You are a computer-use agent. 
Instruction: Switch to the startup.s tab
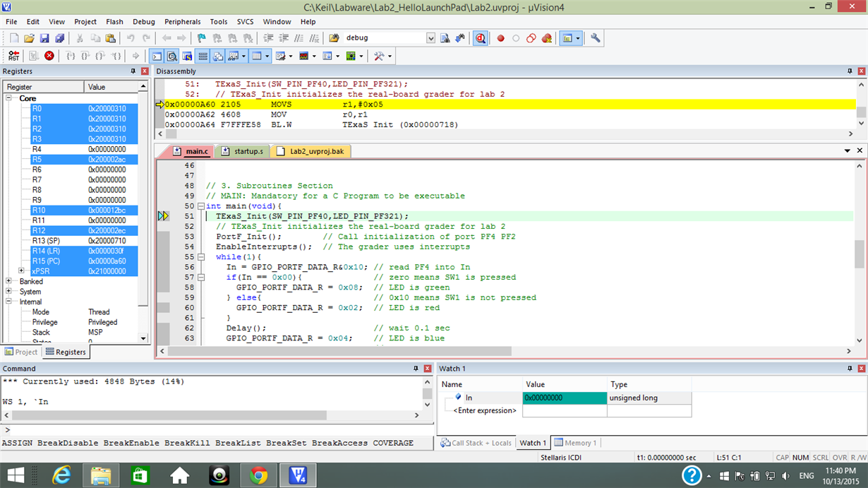click(242, 151)
